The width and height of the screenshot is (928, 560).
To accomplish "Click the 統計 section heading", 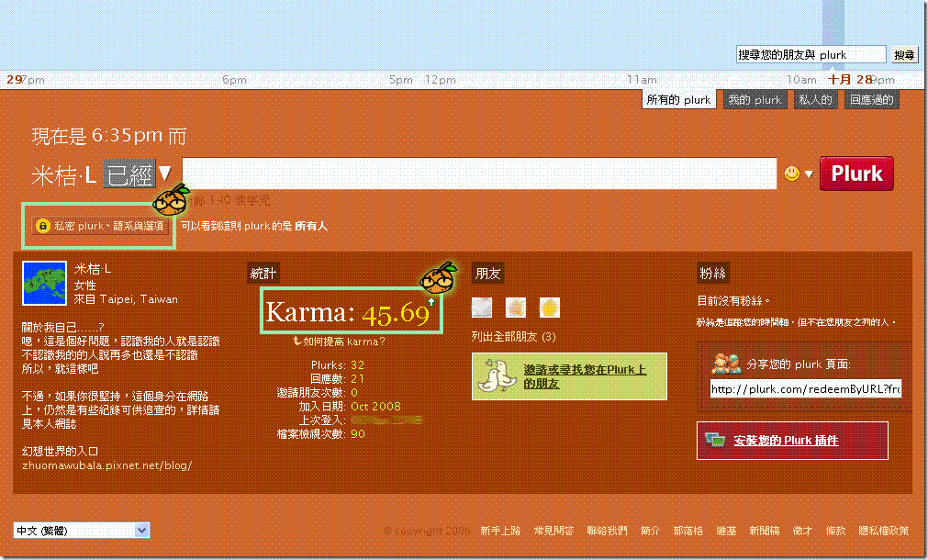I will tap(263, 274).
